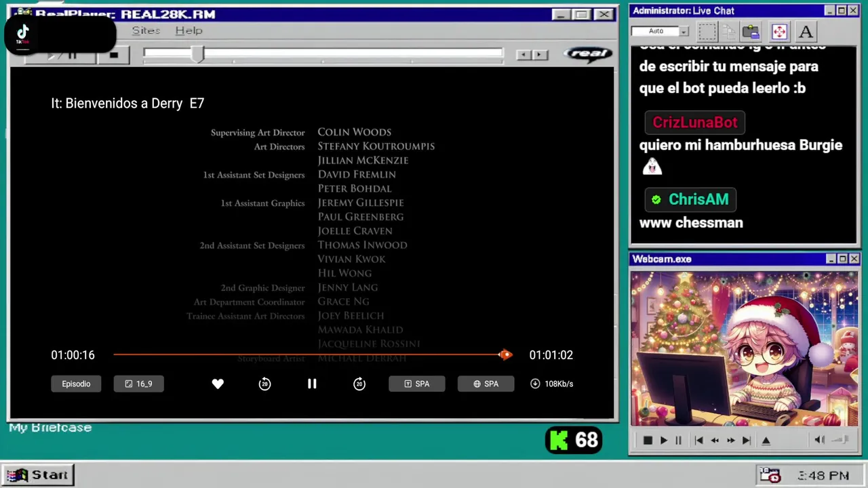Open the Help menu in RealPlayer
The image size is (868, 488).
click(189, 30)
